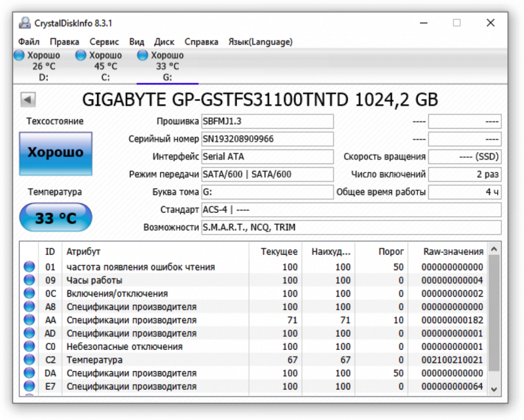Click status orb of attribute E7 row
Image resolution: width=524 pixels, height=420 pixels.
click(29, 386)
